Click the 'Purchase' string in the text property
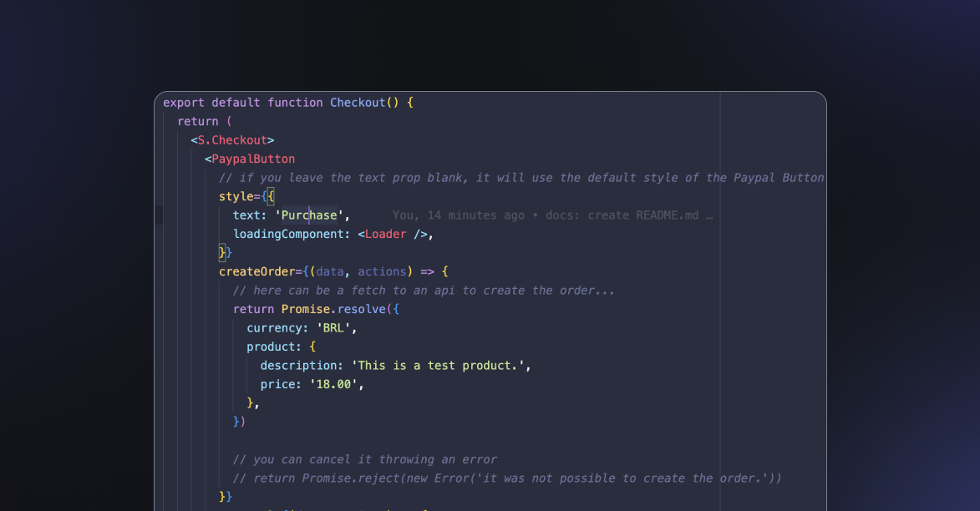The width and height of the screenshot is (980, 511). click(x=309, y=215)
